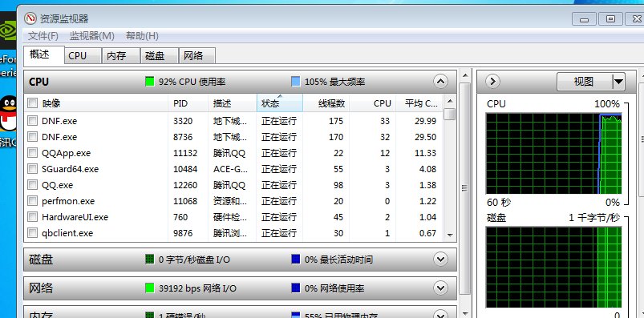Click the blue network utilization indicator

pyautogui.click(x=295, y=288)
